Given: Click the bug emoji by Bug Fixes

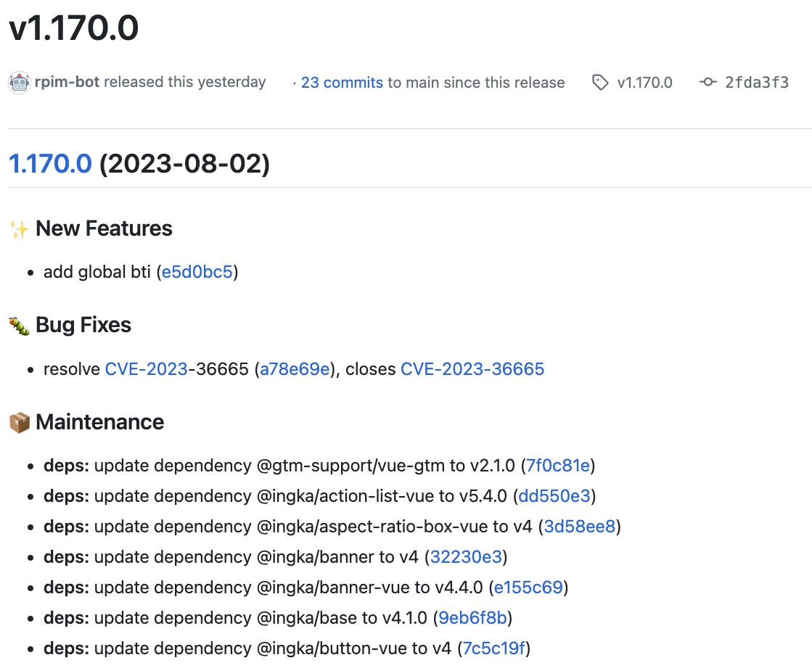Looking at the screenshot, I should [19, 326].
